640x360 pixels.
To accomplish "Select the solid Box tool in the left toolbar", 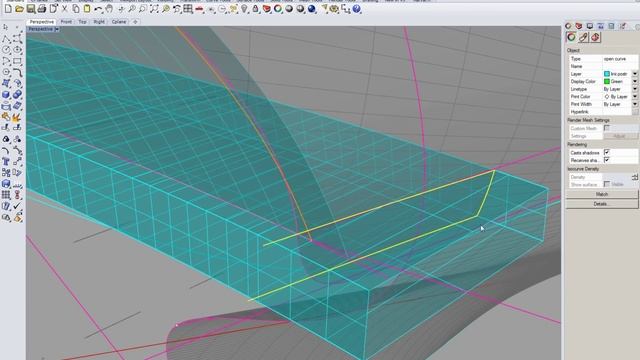I will [6, 94].
